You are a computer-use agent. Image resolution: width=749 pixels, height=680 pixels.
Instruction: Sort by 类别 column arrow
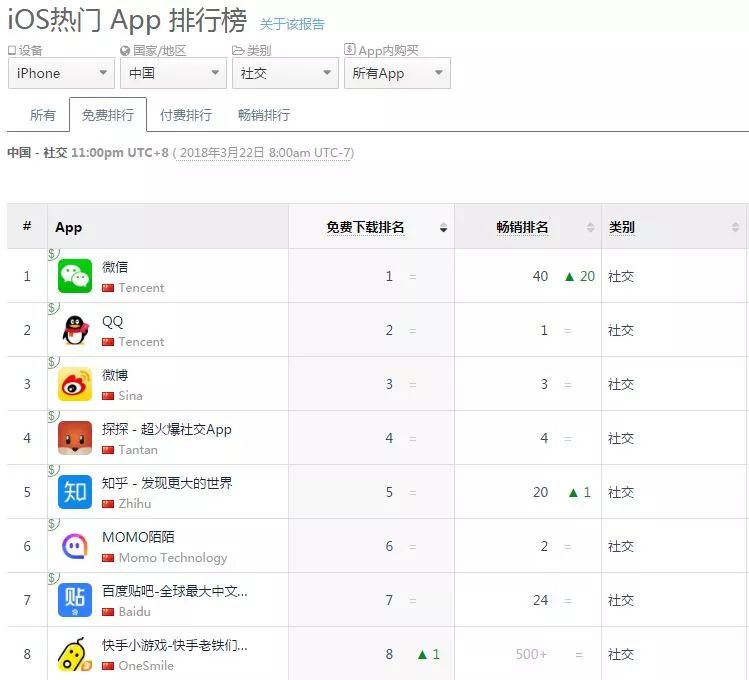point(736,227)
